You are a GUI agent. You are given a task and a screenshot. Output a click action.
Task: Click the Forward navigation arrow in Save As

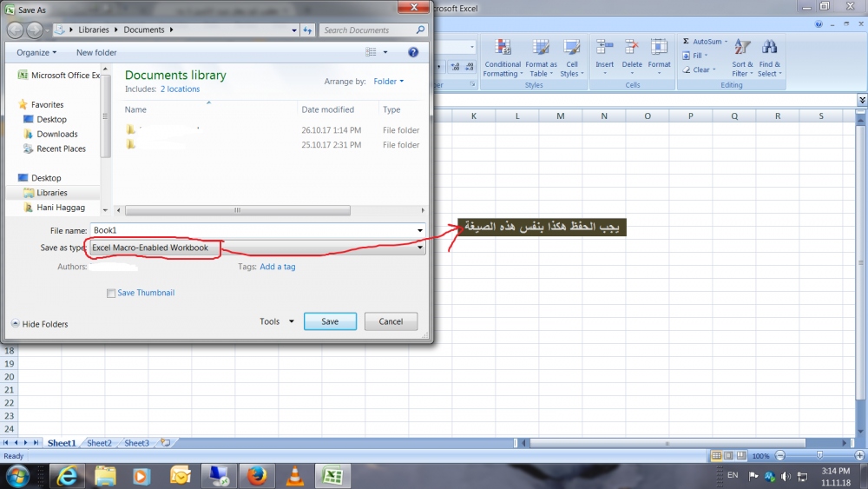(x=35, y=30)
